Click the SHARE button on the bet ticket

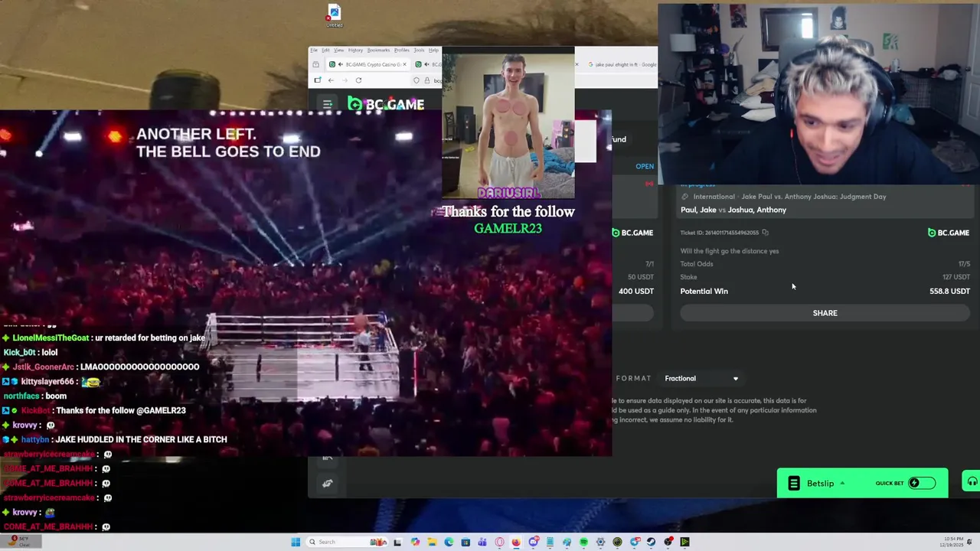point(825,313)
